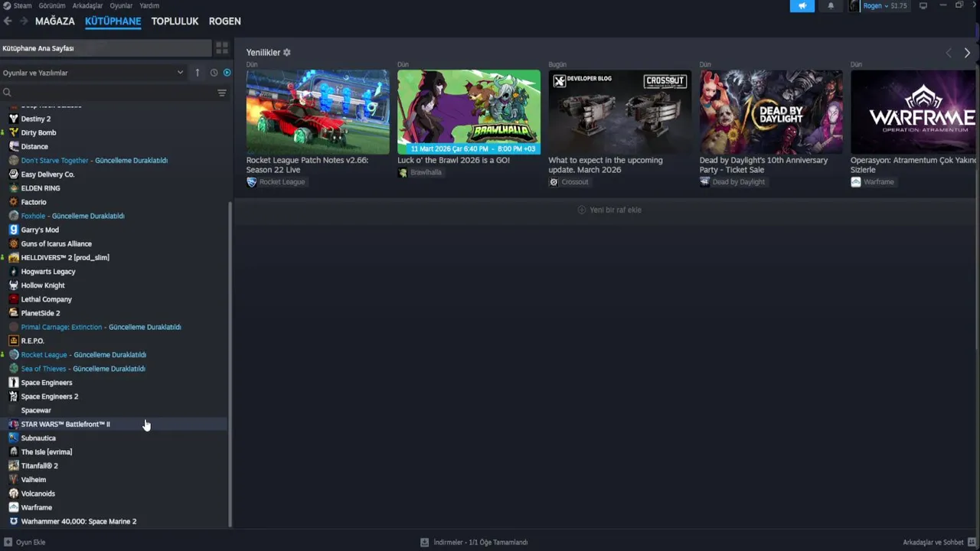980x551 pixels.
Task: Select Sea of Thieves in the list
Action: [115, 369]
